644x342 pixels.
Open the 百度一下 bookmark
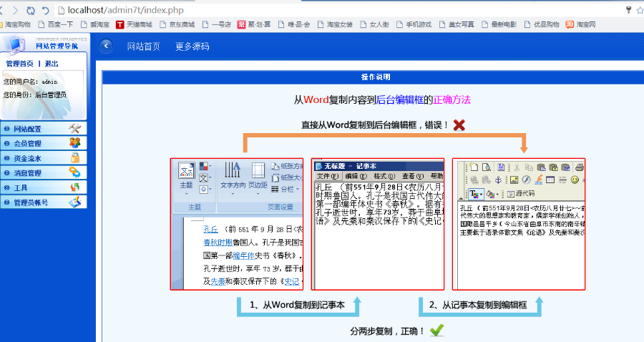55,24
